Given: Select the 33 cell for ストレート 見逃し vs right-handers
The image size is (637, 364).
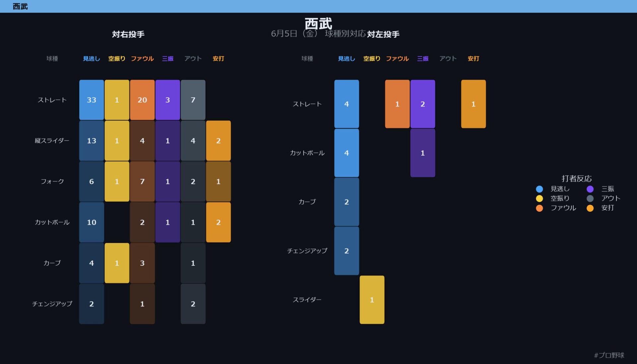Looking at the screenshot, I should click(92, 100).
